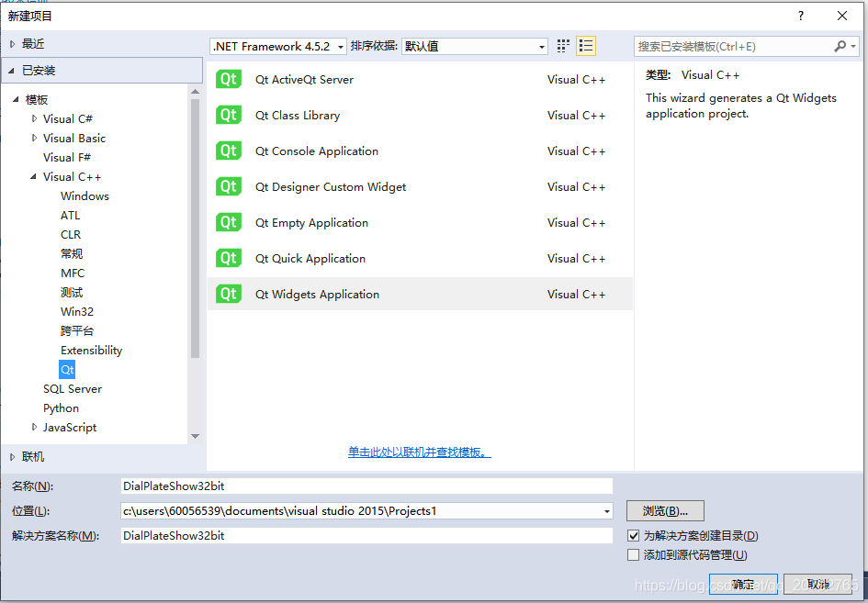Screen dimensions: 868x603
Task: Select Extensibility template category
Action: (x=91, y=351)
